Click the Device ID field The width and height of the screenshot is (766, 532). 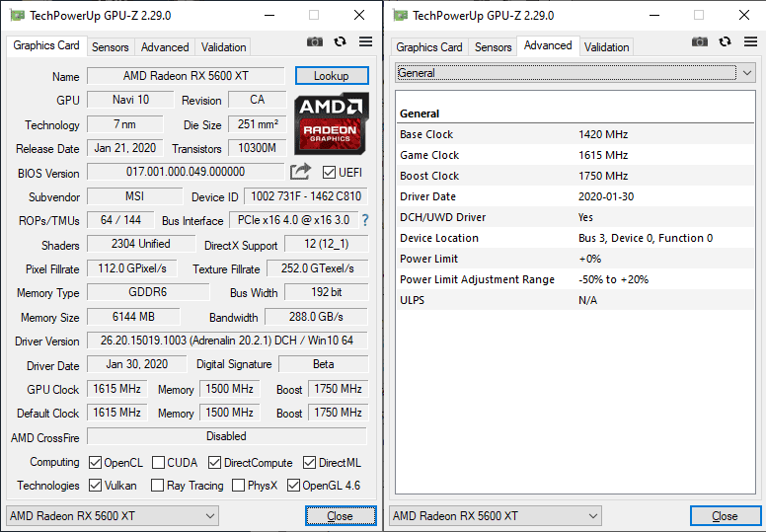coord(306,196)
